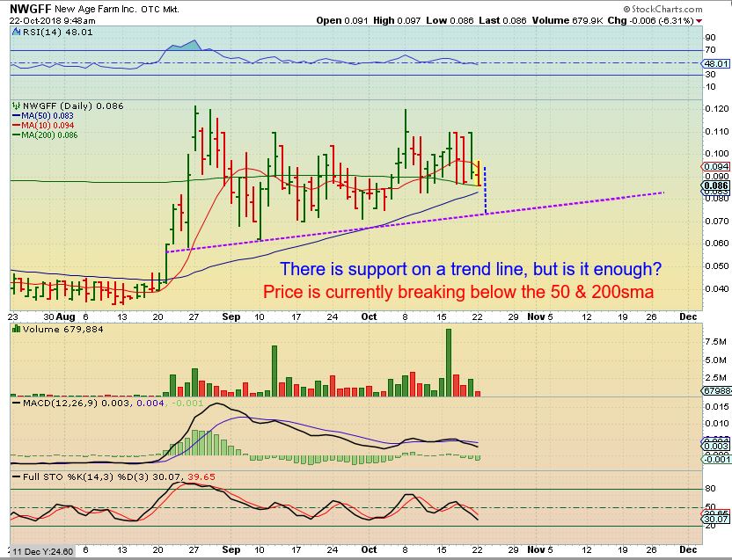Image resolution: width=732 pixels, height=560 pixels.
Task: Click the Last 0.086 value in the header
Action: (x=502, y=21)
